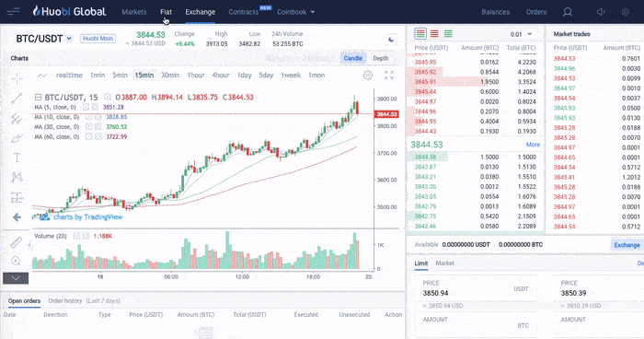Open chart settings gear above the chart
Viewport: 644px width, 339px height.
[x=368, y=76]
